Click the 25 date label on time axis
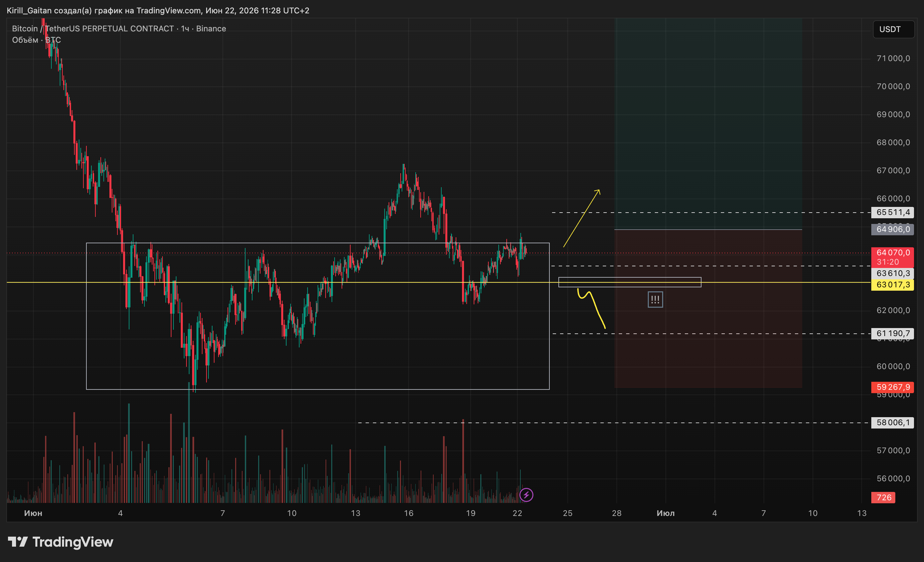The image size is (924, 562). (568, 513)
